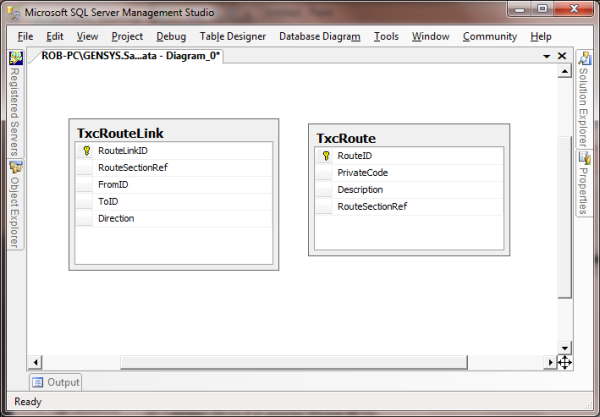Screen dimensions: 600x417
Task: Click the row selector beside Direction
Action: 84,218
